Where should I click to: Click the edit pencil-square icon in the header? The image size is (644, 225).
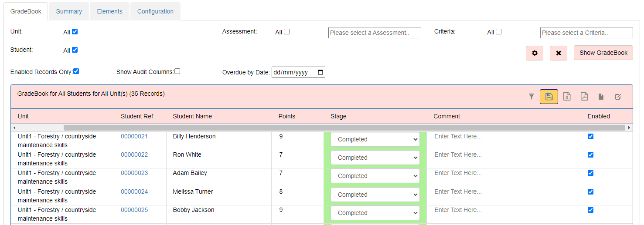(618, 97)
